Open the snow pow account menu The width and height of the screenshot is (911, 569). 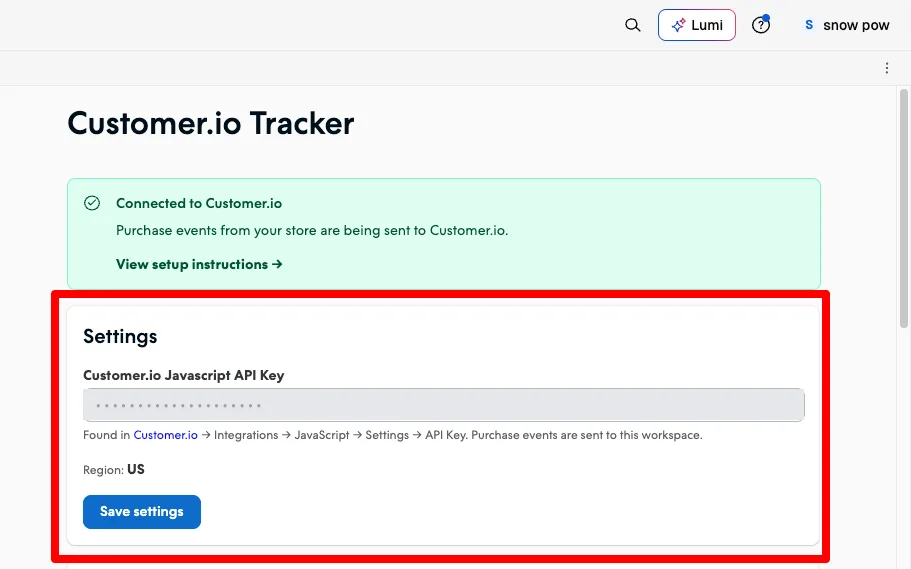tap(847, 25)
